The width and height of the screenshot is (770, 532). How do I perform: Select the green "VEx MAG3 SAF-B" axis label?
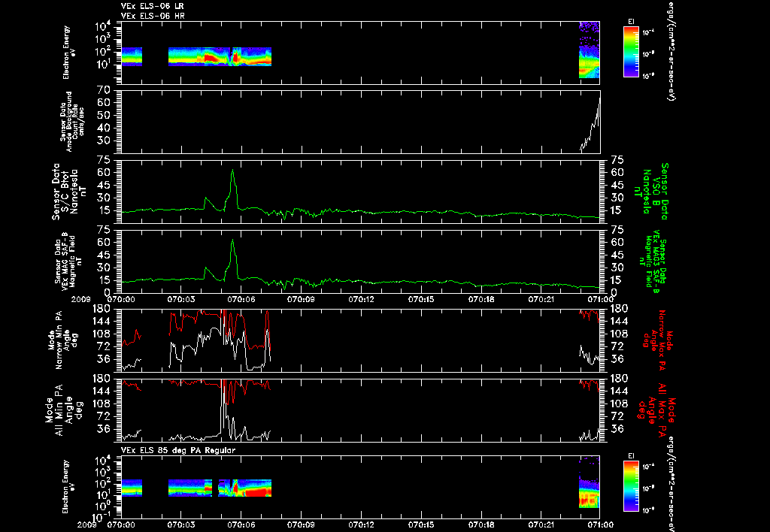click(652, 261)
